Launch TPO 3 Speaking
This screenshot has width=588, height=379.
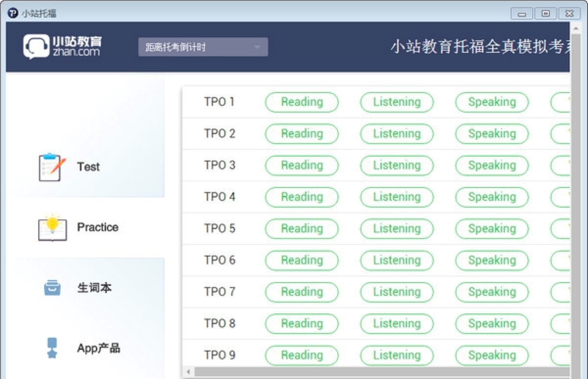[x=492, y=166]
